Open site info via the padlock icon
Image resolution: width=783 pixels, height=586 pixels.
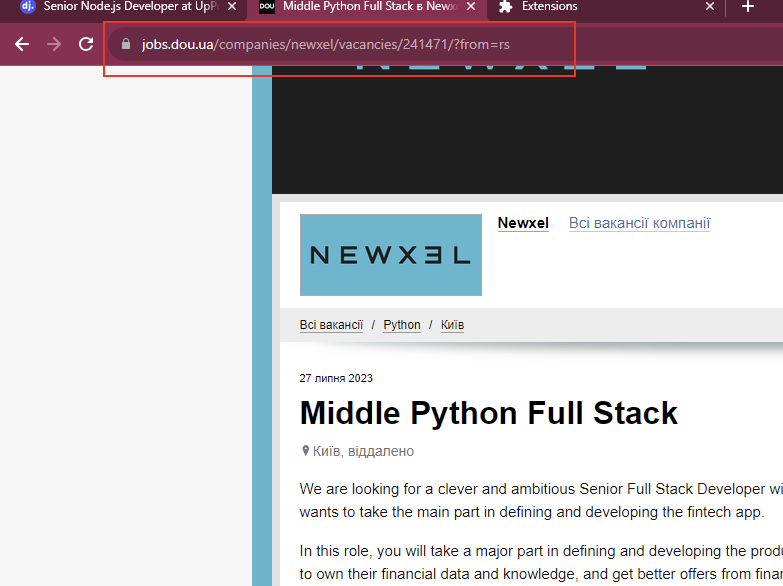[x=126, y=44]
